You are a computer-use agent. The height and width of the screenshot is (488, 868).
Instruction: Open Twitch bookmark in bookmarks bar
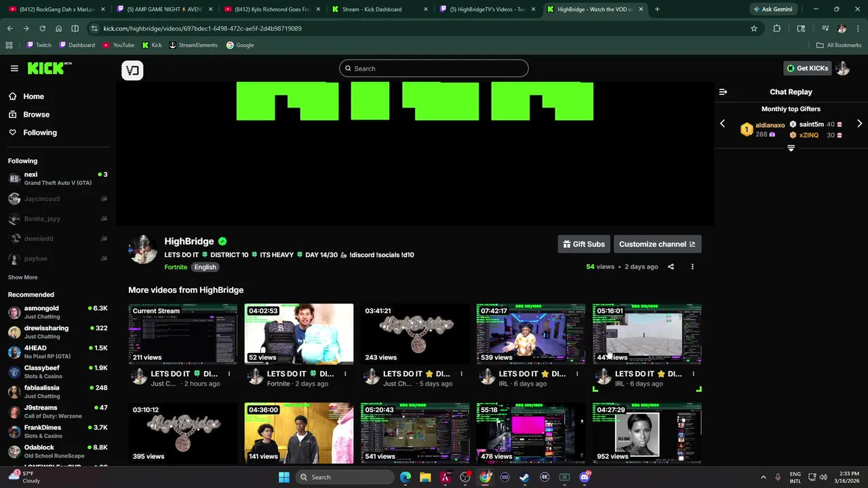click(x=39, y=45)
